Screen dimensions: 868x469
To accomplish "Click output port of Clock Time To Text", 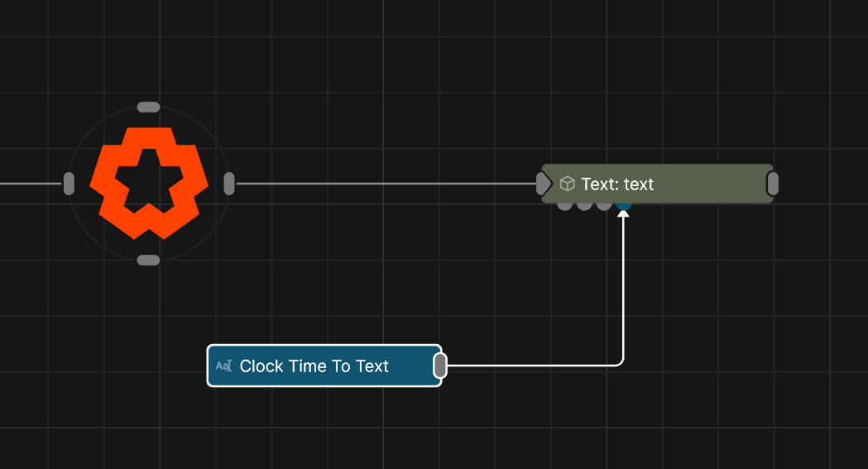I will tap(440, 365).
